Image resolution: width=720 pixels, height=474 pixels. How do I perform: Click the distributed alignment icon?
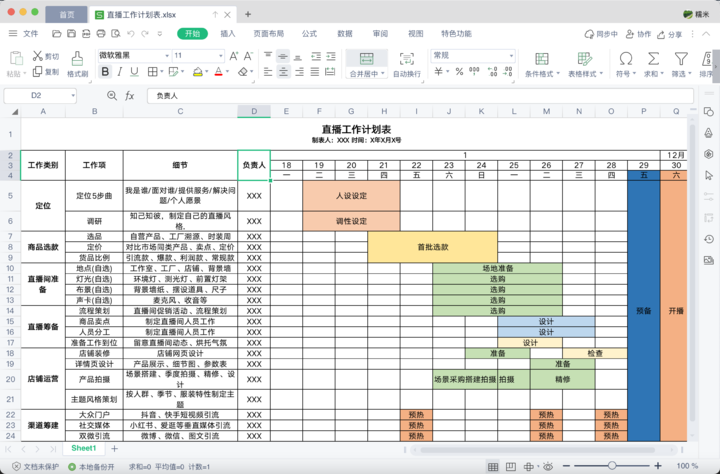click(330, 72)
